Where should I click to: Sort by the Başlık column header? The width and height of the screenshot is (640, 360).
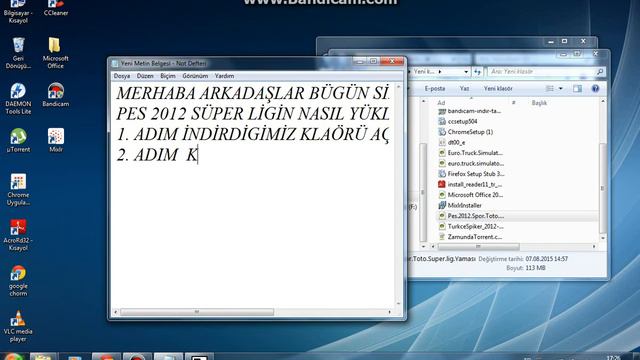click(x=539, y=103)
